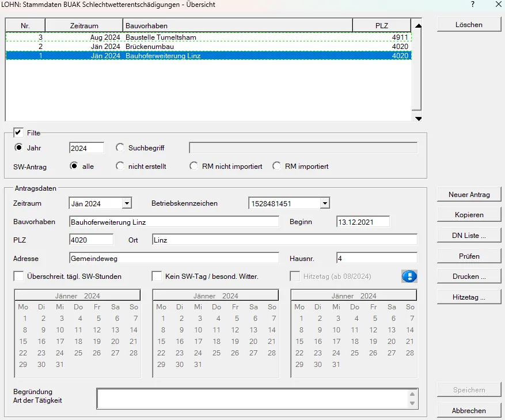The width and height of the screenshot is (505, 420).
Task: Choose SW-Antrag option alle
Action: click(74, 166)
